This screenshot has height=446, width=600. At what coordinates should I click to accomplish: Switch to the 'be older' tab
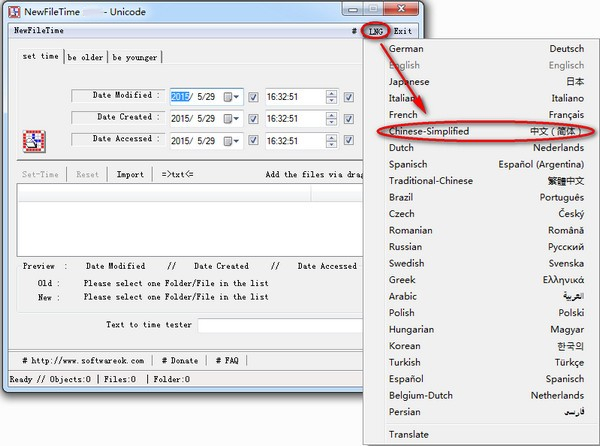[x=86, y=57]
